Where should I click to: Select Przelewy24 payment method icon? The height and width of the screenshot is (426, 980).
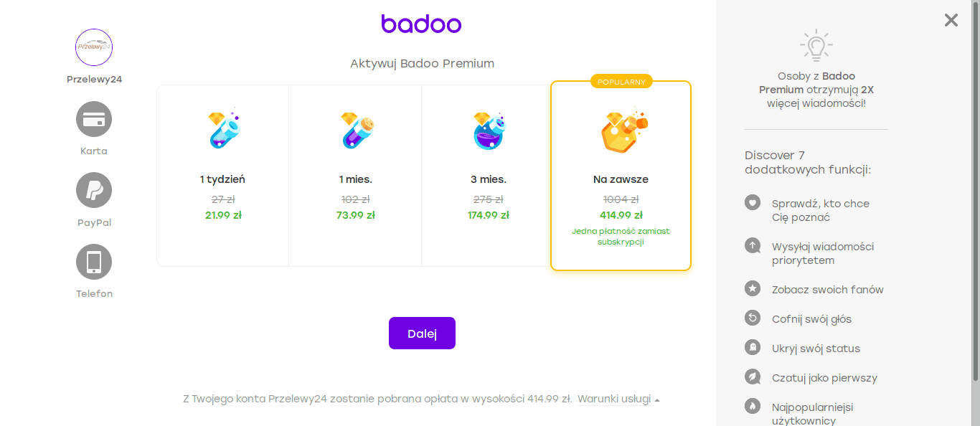pyautogui.click(x=94, y=47)
